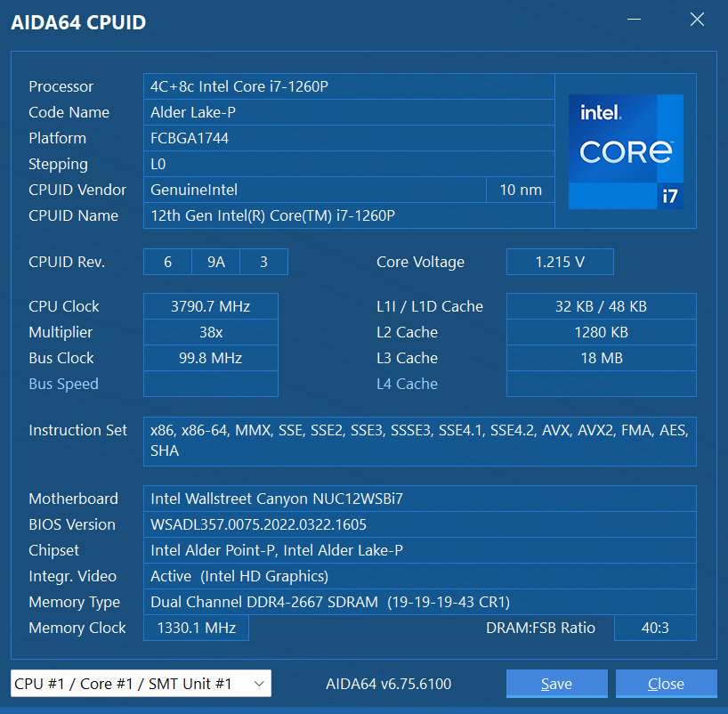
Task: Click the FCBGA1744 platform value
Action: click(349, 138)
